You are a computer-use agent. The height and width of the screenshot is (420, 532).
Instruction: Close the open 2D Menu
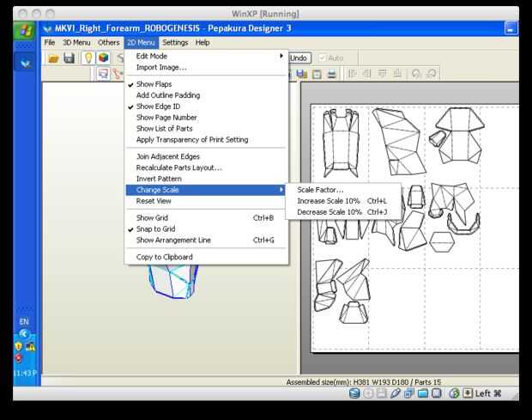pyautogui.click(x=141, y=42)
